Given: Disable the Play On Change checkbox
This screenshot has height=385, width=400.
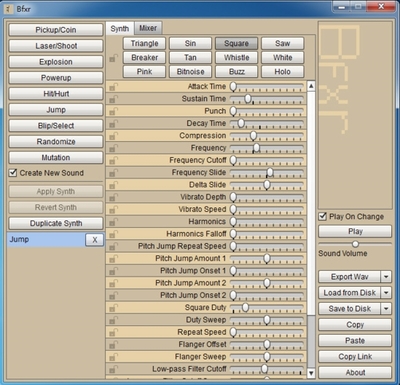Looking at the screenshot, I should pos(322,216).
